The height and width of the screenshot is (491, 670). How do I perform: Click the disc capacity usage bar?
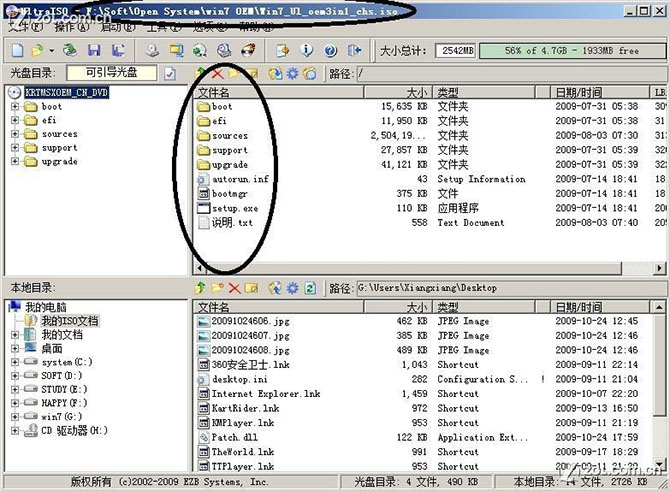click(570, 50)
